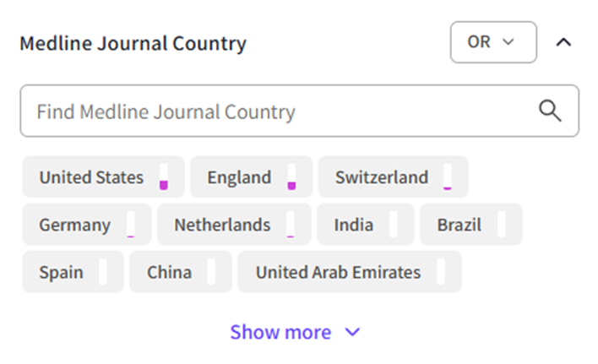This screenshot has width=598, height=364.
Task: Open the OR operator dropdown
Action: pyautogui.click(x=493, y=42)
